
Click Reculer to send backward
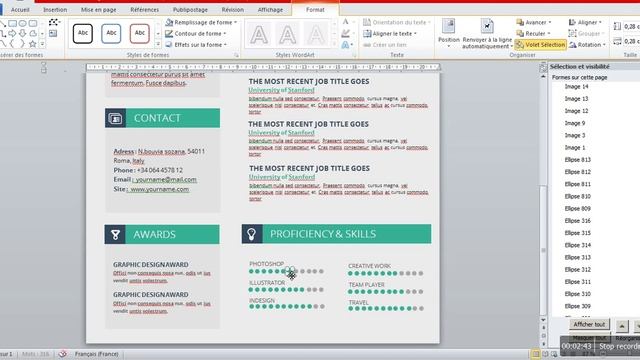[533, 33]
